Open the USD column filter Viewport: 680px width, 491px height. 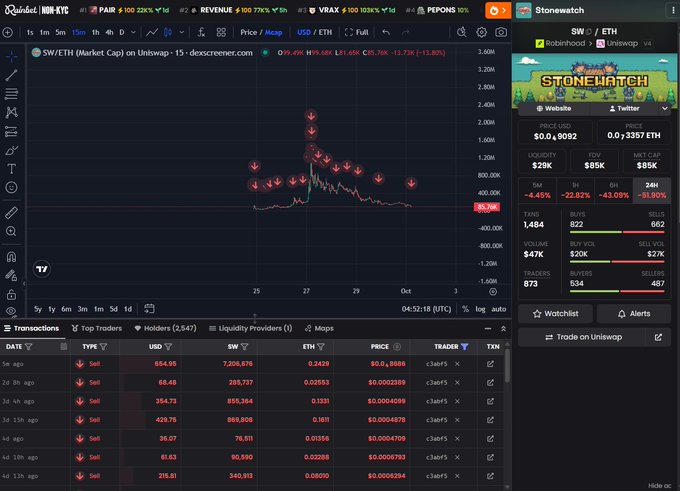point(168,347)
